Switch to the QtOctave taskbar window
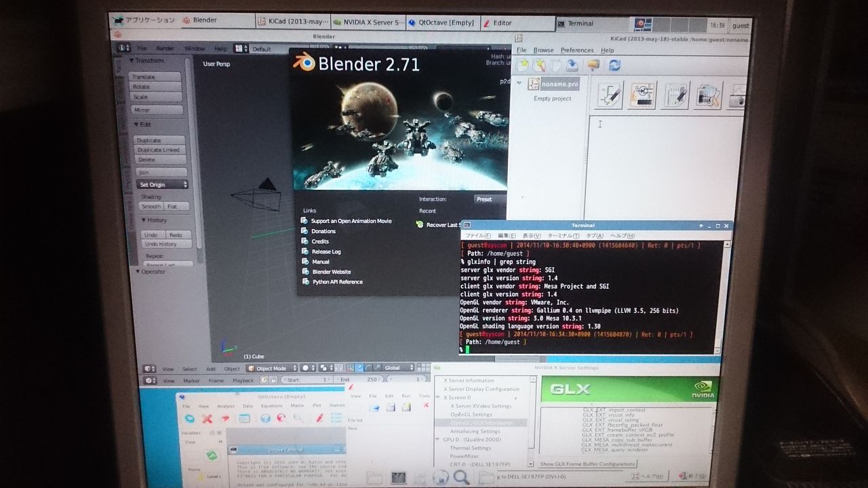868x488 pixels. [x=441, y=22]
